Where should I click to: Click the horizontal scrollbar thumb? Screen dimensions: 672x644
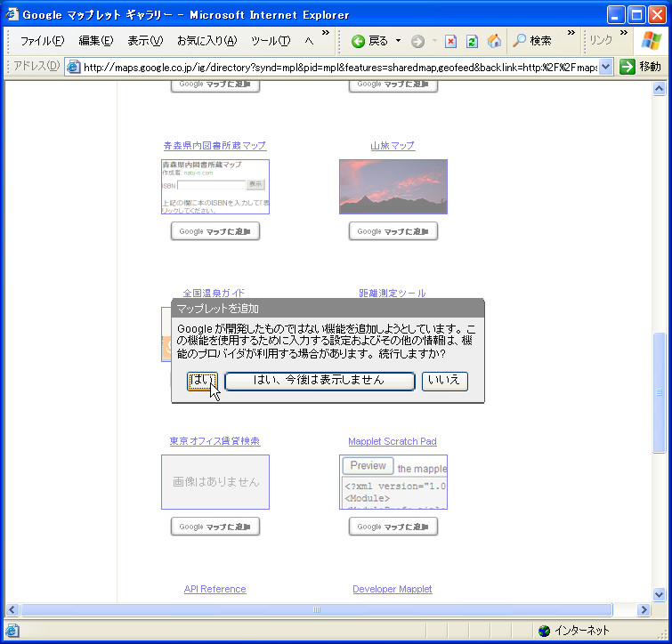[x=317, y=609]
